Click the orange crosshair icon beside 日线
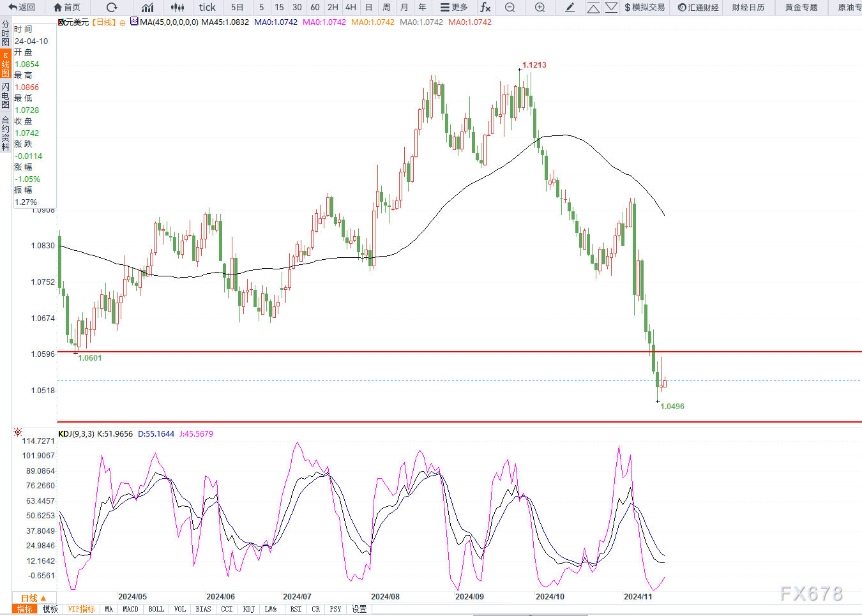This screenshot has height=616, width=862. pyautogui.click(x=123, y=23)
